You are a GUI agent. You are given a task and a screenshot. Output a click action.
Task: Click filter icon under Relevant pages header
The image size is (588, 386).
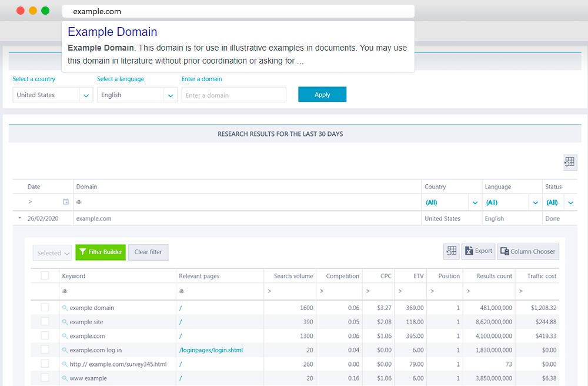pyautogui.click(x=182, y=291)
